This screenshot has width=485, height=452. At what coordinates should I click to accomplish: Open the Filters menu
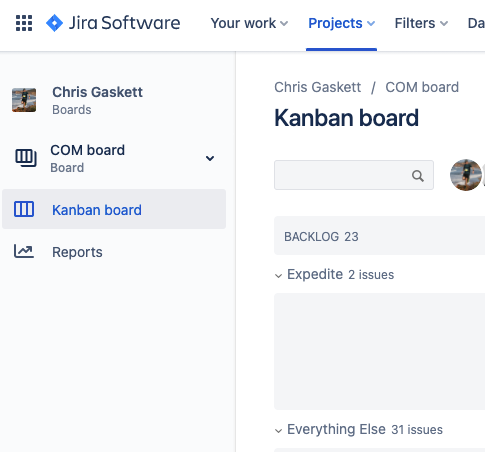point(421,23)
